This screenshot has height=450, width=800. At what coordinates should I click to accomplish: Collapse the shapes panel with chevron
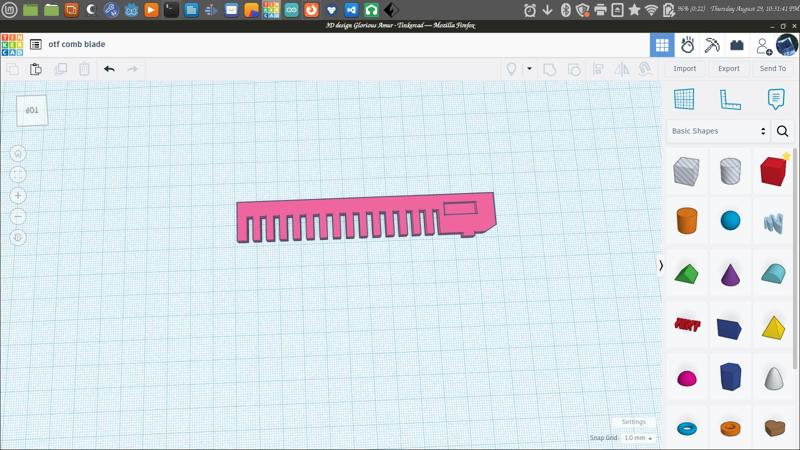[661, 266]
